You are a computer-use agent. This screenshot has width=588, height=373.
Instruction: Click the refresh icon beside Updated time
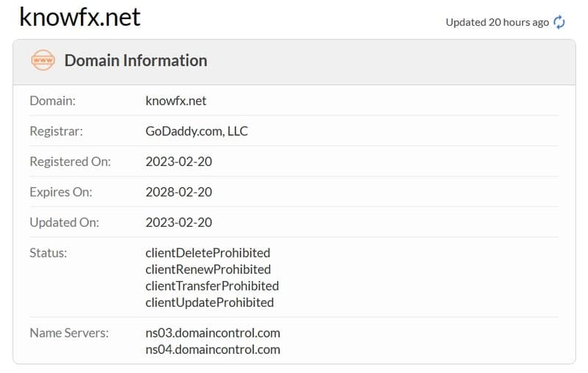point(559,22)
